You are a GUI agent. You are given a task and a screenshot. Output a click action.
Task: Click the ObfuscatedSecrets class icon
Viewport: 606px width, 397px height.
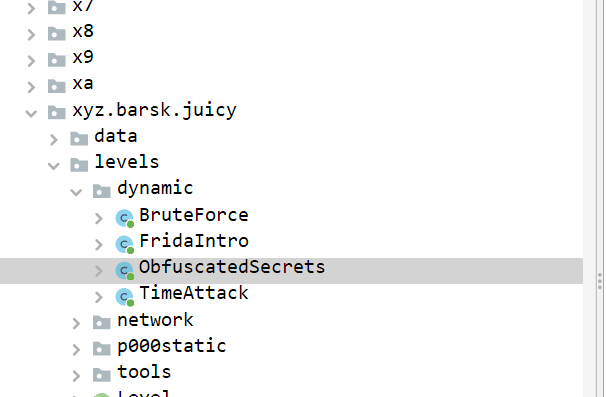[x=124, y=271]
